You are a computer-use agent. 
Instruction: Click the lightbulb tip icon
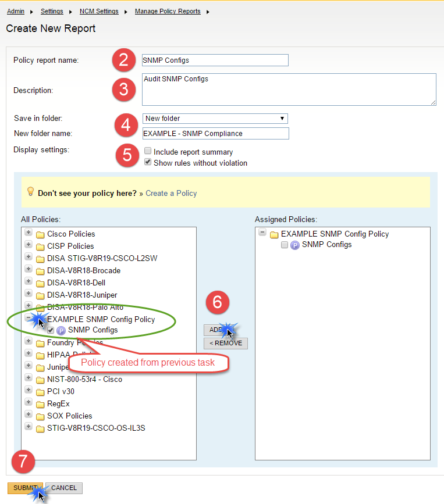[x=31, y=192]
